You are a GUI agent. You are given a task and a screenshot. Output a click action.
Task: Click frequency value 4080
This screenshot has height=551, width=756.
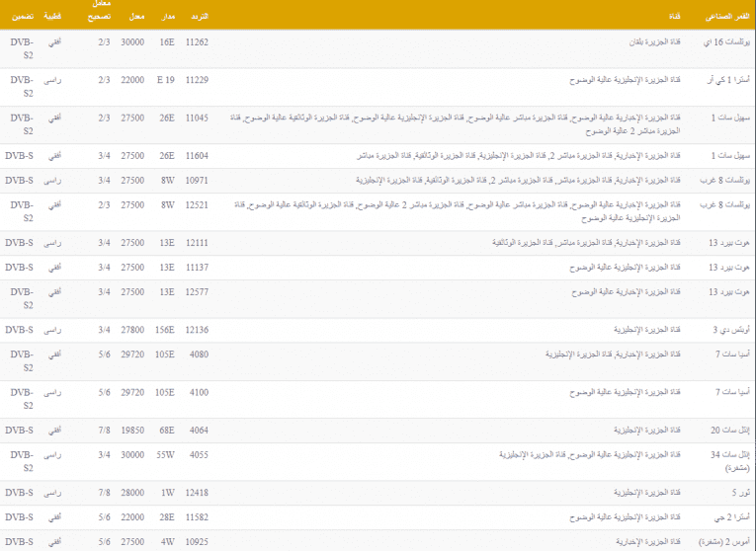tap(199, 354)
